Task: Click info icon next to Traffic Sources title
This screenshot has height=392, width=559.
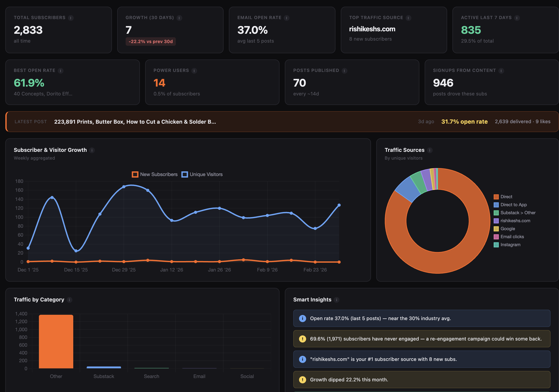Action: pyautogui.click(x=430, y=150)
